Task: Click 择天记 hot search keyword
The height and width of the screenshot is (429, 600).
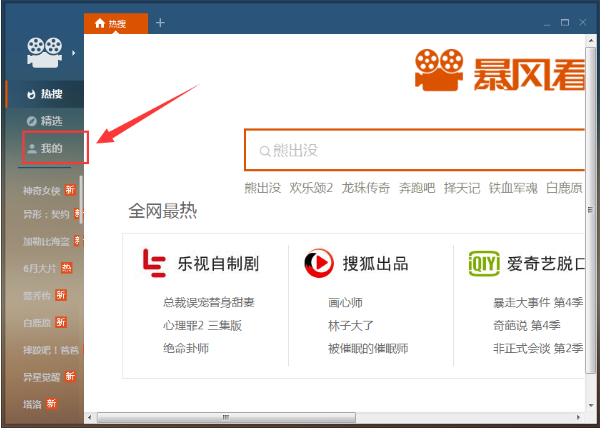Action: coord(462,188)
